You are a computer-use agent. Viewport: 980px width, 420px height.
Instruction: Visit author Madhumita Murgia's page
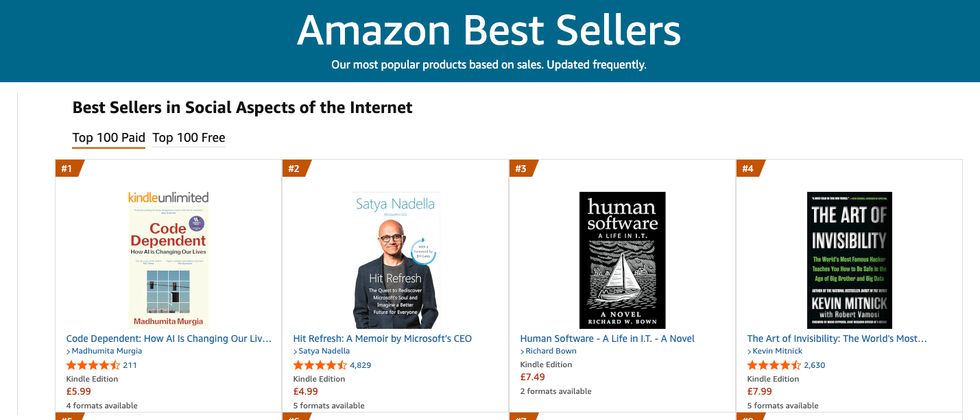tap(106, 351)
